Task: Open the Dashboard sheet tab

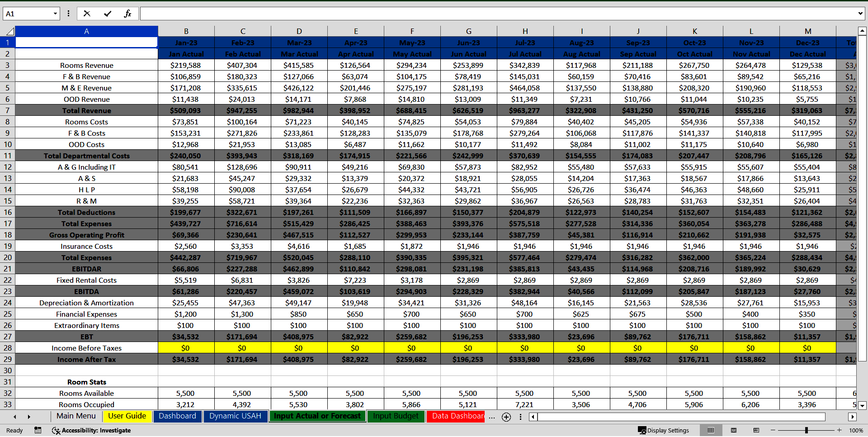Action: tap(177, 416)
